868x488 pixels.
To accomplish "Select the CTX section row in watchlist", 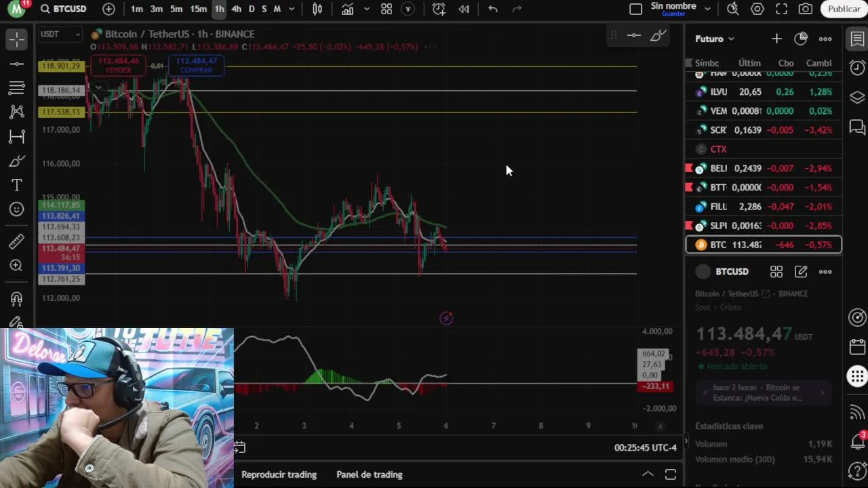I will [764, 149].
